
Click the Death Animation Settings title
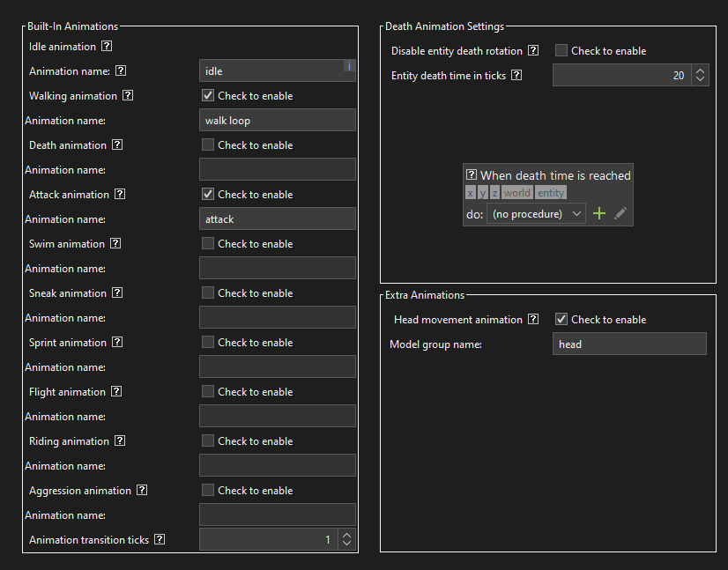444,26
